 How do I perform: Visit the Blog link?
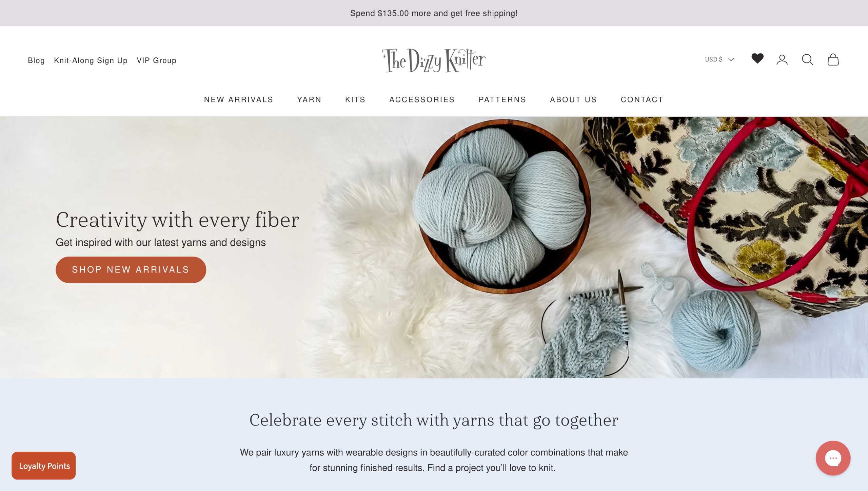point(36,60)
